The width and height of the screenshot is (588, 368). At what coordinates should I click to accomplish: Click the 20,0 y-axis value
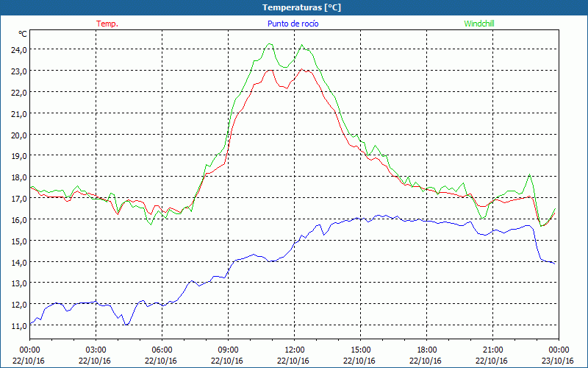[x=19, y=135]
